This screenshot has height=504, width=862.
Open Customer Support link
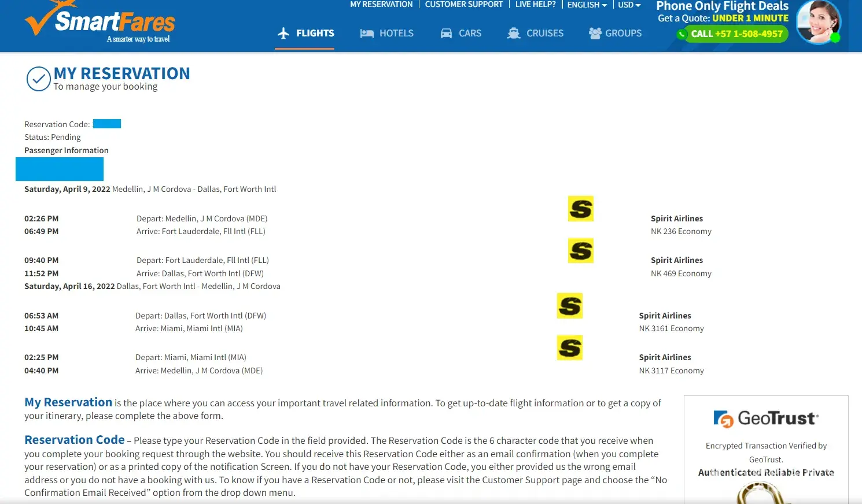pos(464,5)
